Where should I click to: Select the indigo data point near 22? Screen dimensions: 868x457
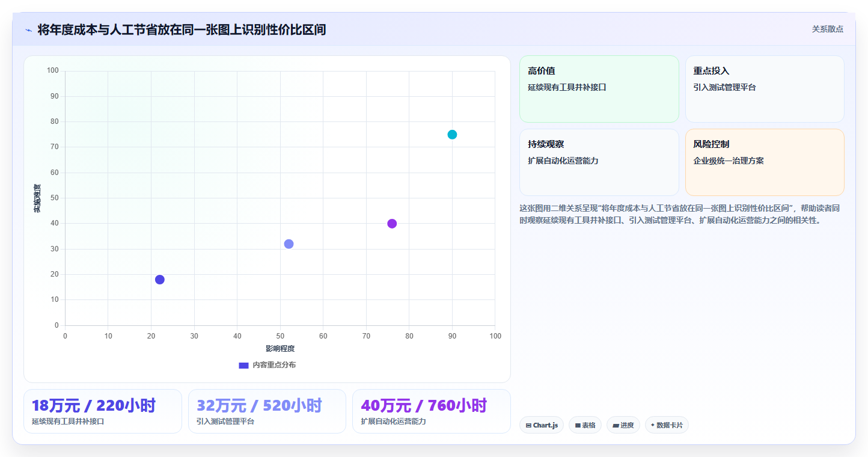[x=160, y=280]
